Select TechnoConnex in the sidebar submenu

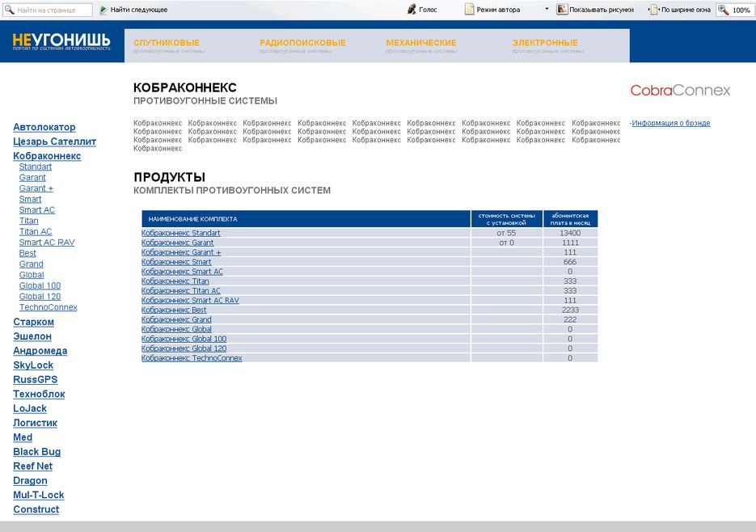pyautogui.click(x=49, y=308)
